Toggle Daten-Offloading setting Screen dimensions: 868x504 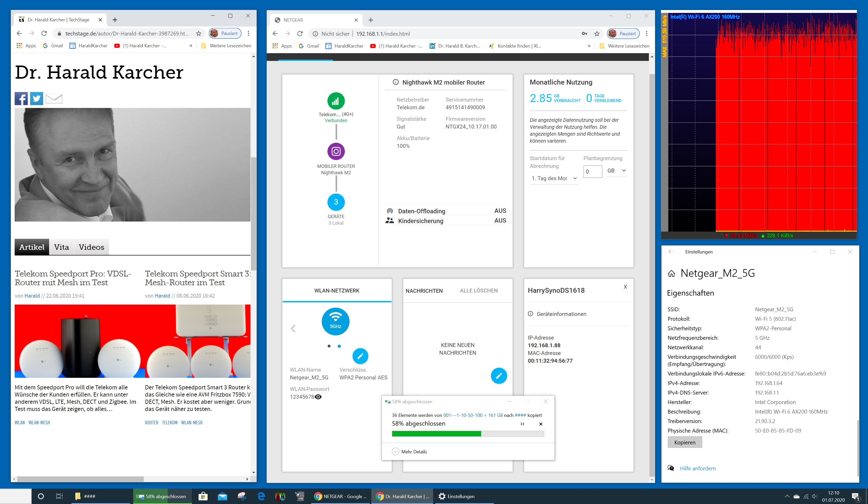500,211
